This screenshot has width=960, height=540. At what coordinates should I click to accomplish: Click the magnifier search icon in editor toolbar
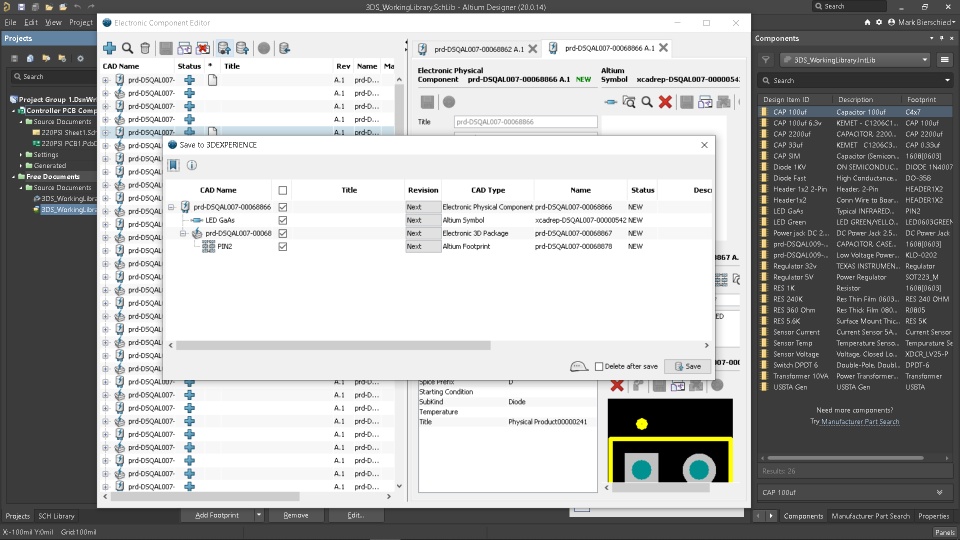[127, 48]
